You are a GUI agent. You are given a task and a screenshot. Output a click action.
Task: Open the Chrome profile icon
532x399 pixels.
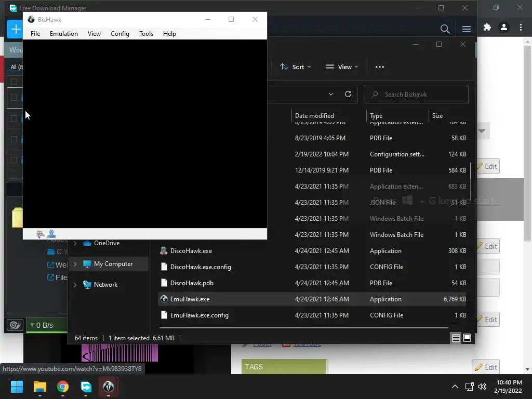coord(504,27)
